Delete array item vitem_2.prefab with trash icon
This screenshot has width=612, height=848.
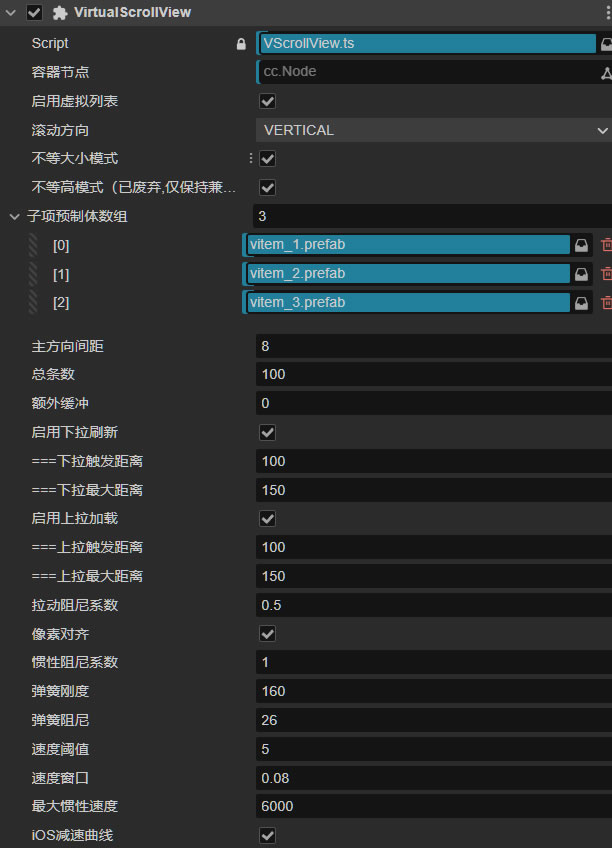[606, 274]
